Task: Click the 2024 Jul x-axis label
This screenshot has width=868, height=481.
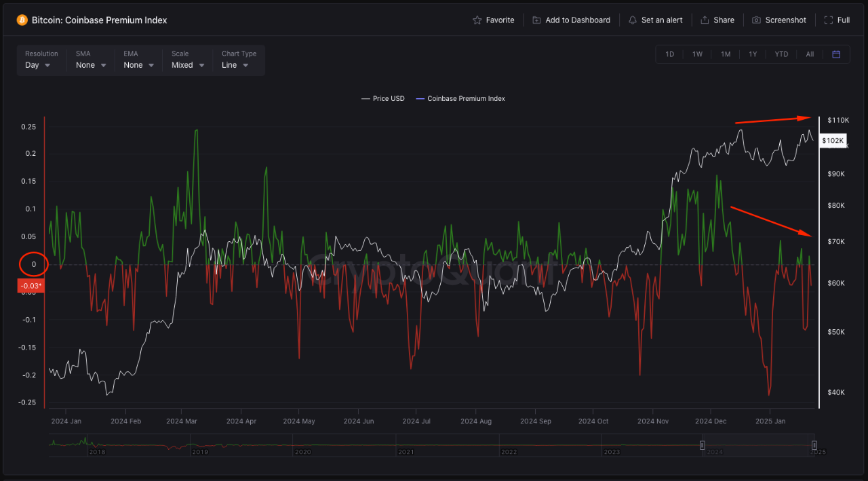Action: click(416, 421)
